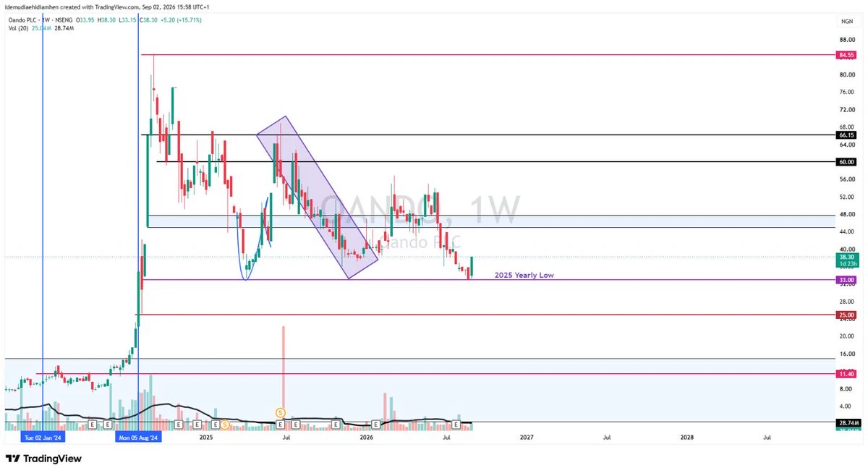Click the 52.00 price axis value
868x473 pixels.
point(846,197)
